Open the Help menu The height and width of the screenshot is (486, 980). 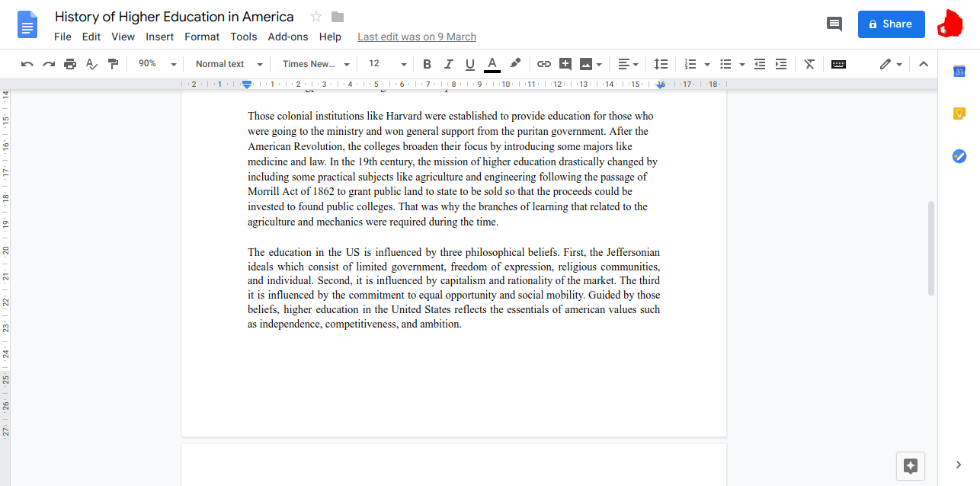(x=330, y=37)
